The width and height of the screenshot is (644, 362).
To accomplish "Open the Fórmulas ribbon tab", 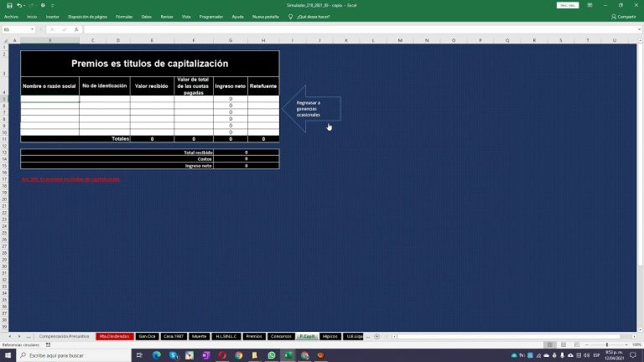I will 124,16.
